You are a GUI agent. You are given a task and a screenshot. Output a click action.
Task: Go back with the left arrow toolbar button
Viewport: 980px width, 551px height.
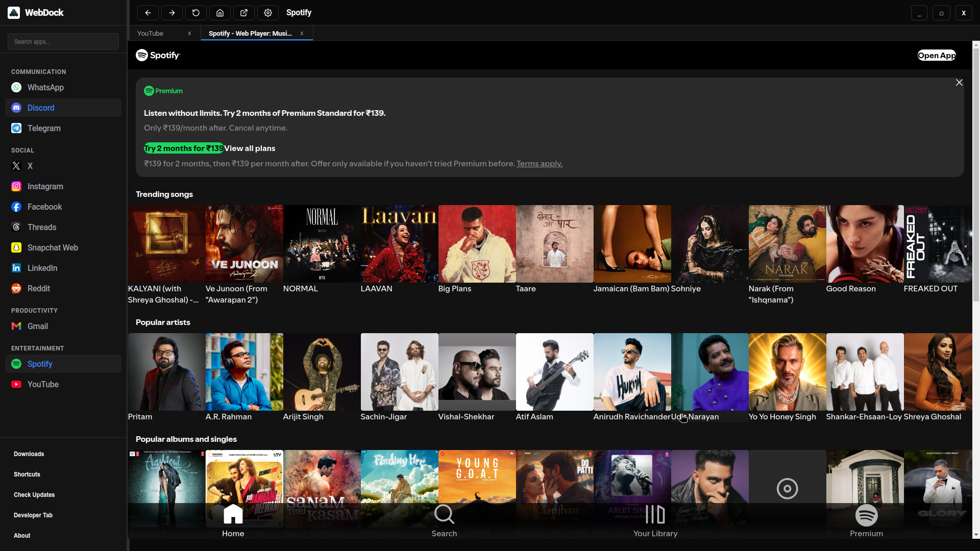148,13
